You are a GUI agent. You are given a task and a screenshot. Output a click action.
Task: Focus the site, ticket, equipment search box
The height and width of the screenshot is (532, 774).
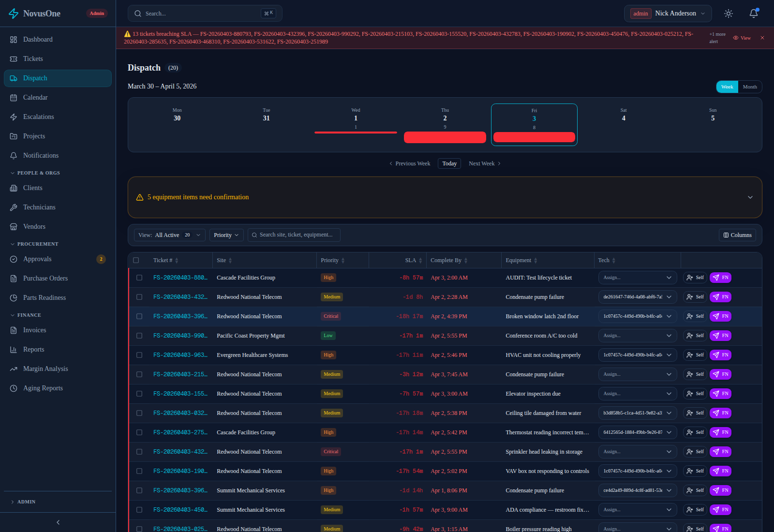pyautogui.click(x=294, y=235)
